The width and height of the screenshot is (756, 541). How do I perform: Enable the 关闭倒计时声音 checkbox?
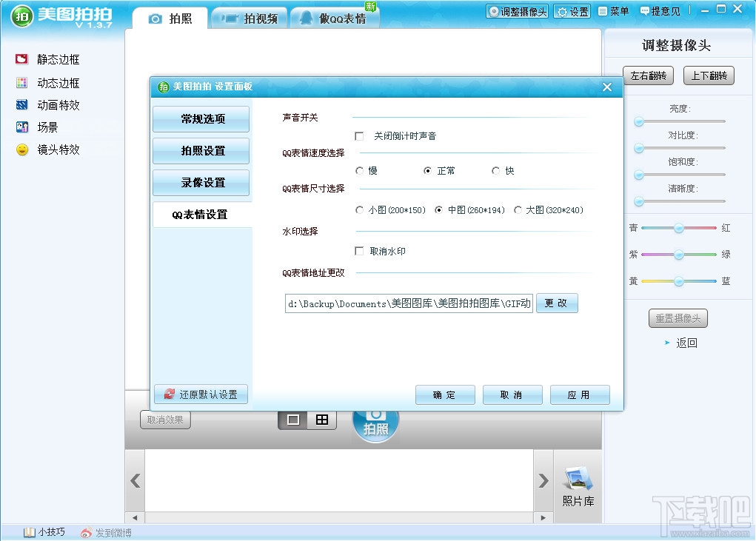[x=360, y=136]
